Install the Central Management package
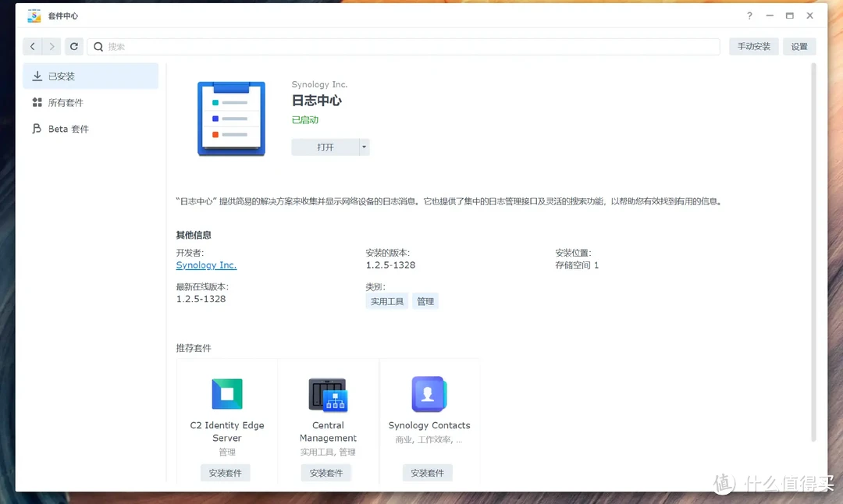Viewport: 843px width, 504px height. coord(326,472)
